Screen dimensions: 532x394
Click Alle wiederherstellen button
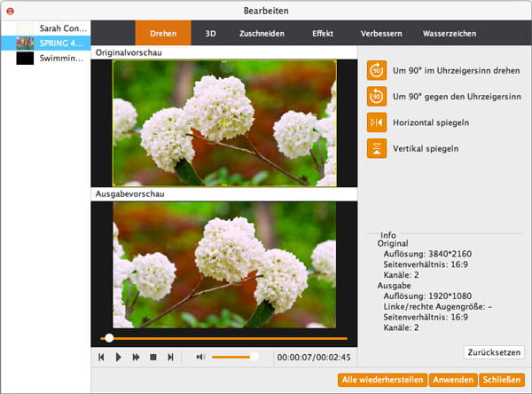(x=382, y=380)
